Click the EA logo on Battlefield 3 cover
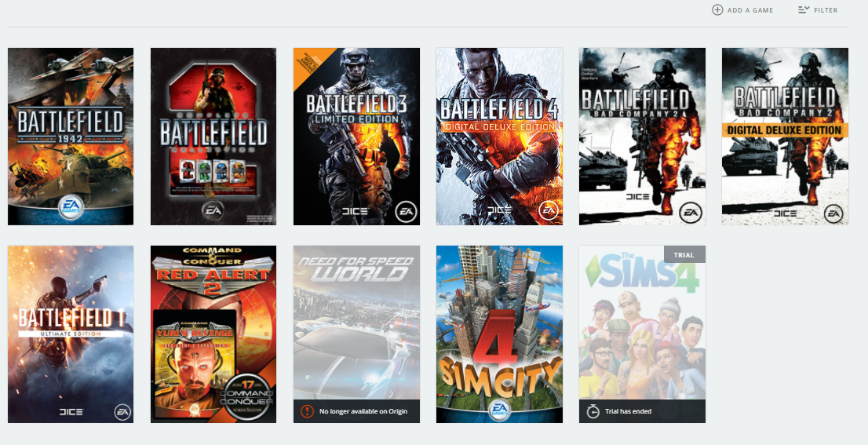 (406, 211)
